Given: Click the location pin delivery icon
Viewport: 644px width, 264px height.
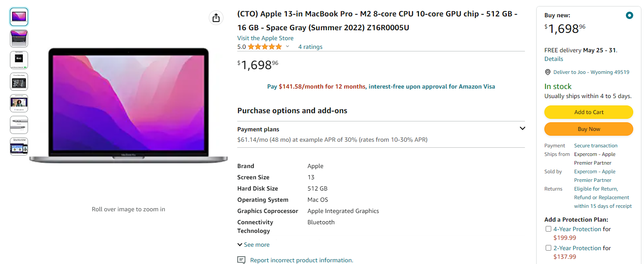Looking at the screenshot, I should coord(548,72).
